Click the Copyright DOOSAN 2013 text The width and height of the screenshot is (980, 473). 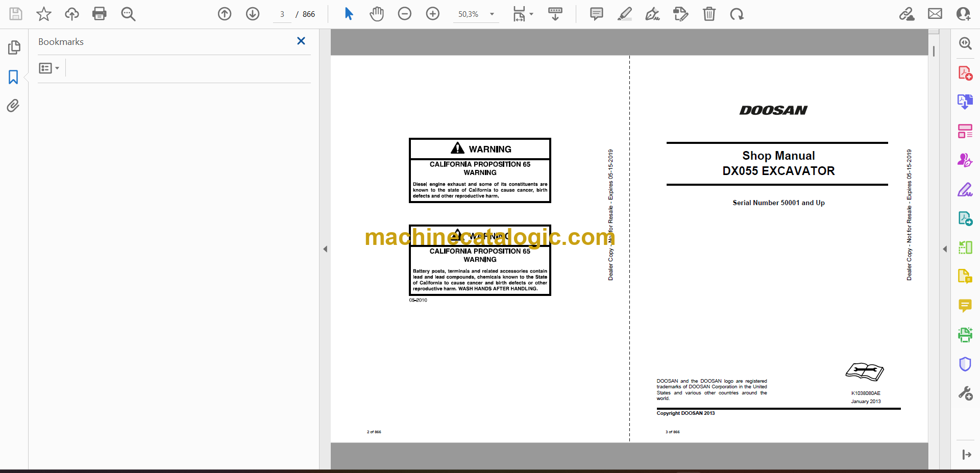685,413
